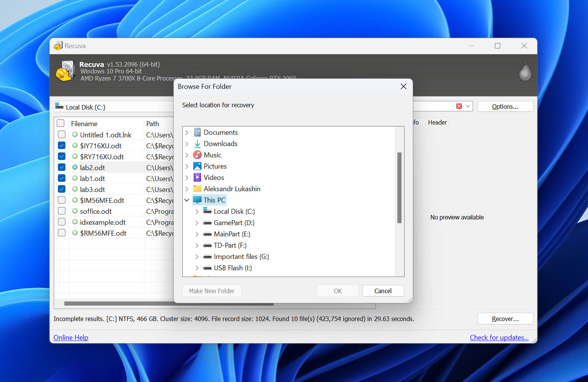
Task: Click the Music note icon
Action: coord(197,155)
